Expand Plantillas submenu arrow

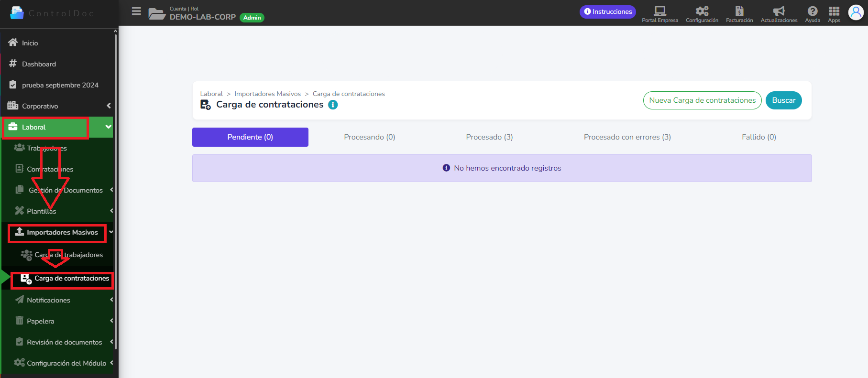(111, 211)
